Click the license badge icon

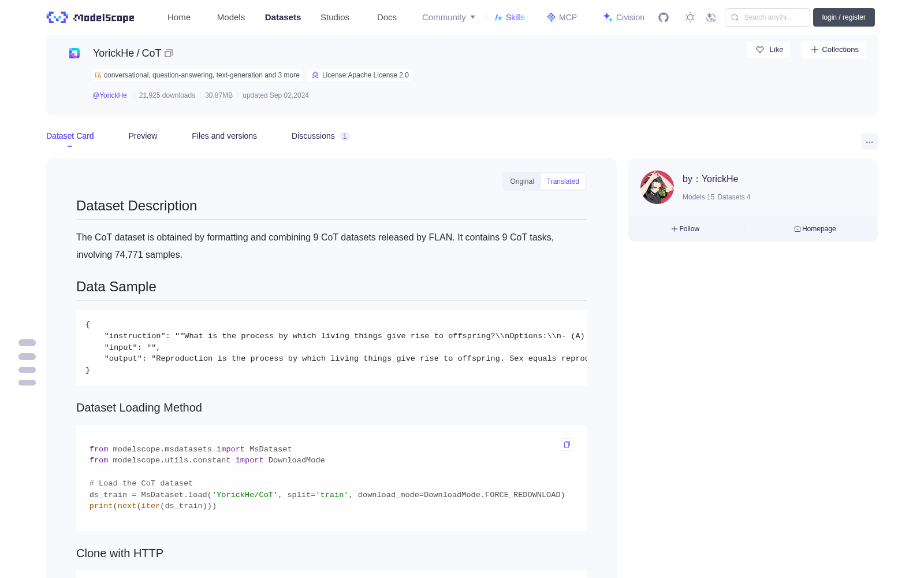315,75
